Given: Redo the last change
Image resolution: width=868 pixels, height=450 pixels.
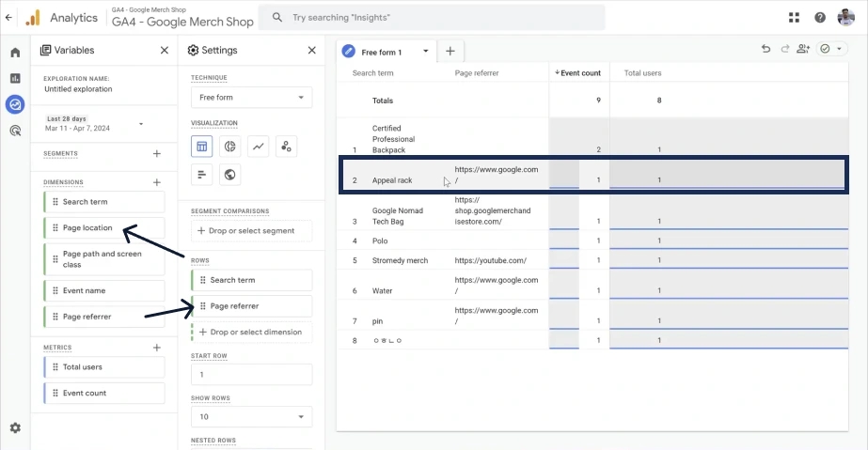Looking at the screenshot, I should click(784, 49).
